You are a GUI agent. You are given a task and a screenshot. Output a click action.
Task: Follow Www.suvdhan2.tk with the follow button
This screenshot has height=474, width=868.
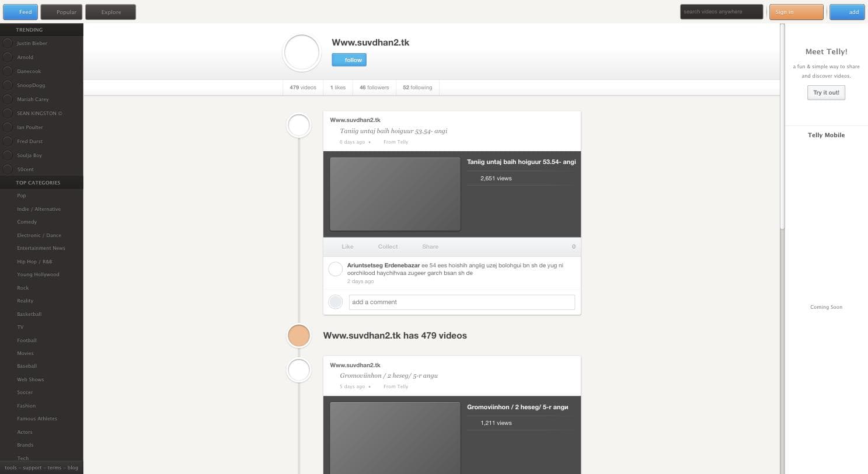point(349,60)
